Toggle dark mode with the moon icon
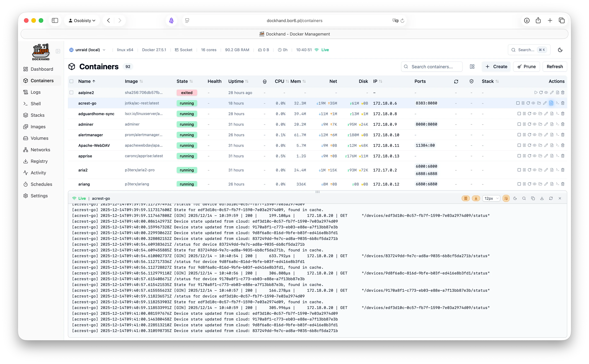Screen dimensions: 589x364 point(560,50)
